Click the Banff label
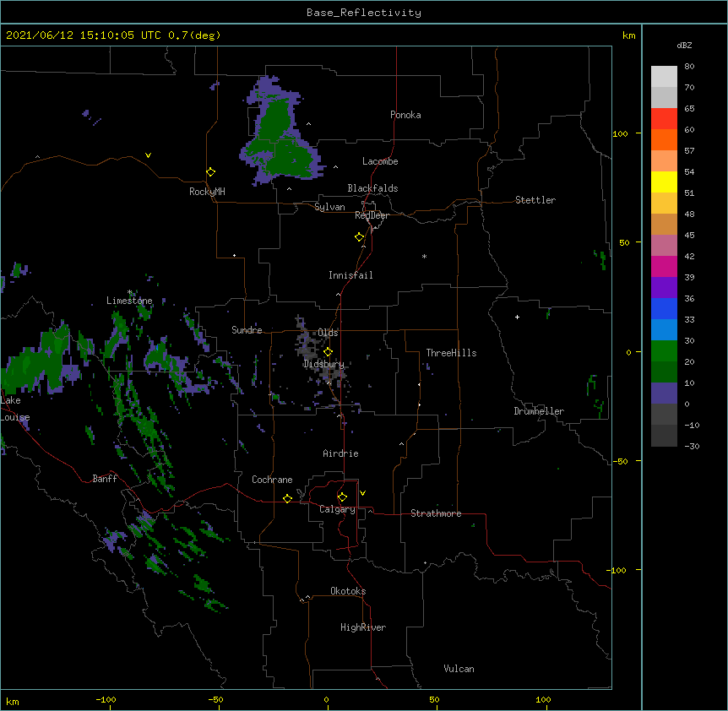Screen dimensions: 728x711 coord(105,479)
